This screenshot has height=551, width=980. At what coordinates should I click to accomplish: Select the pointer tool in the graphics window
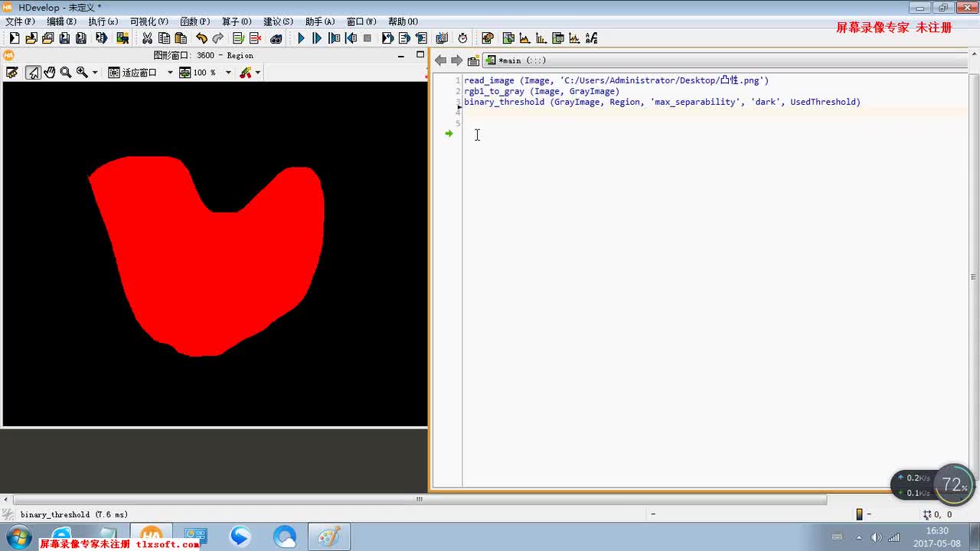point(33,73)
